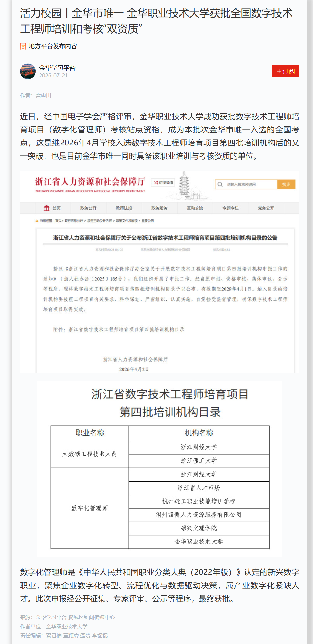Select the 大数据工程技术人员 cell

pos(90,454)
